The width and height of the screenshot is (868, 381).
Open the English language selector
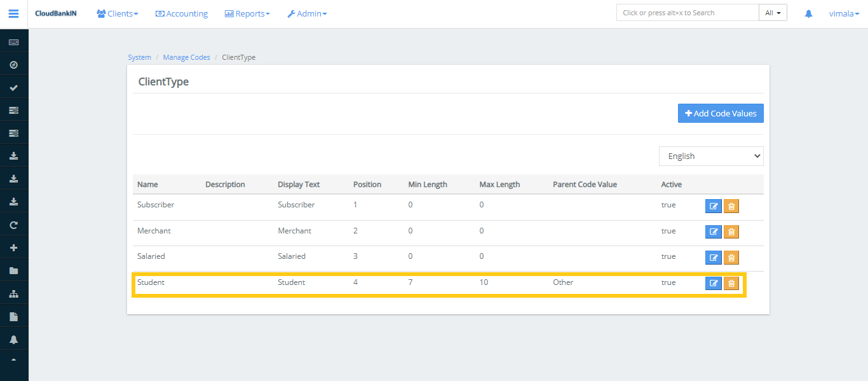coord(710,156)
